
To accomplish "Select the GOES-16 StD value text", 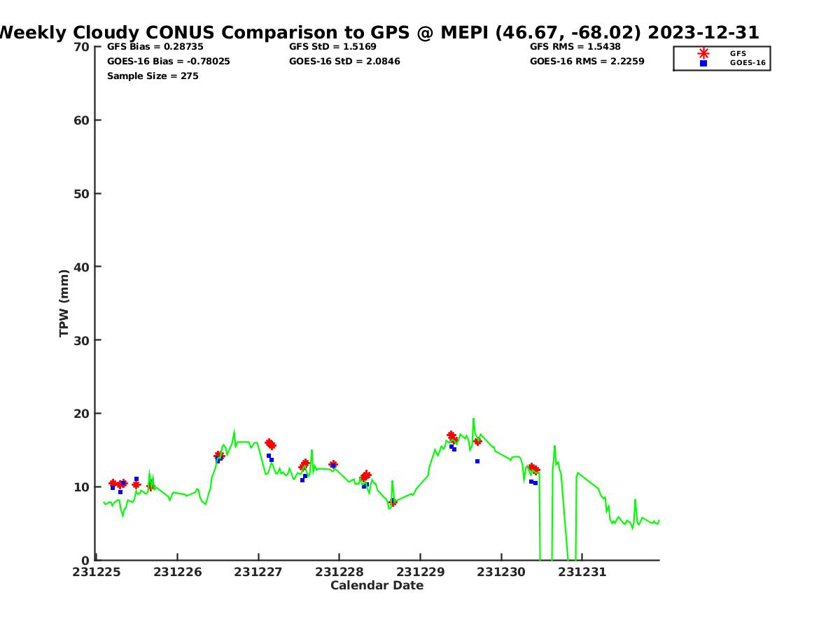I will [x=344, y=62].
